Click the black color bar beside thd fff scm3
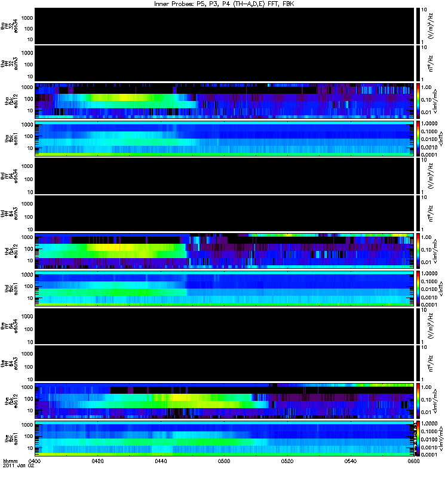Image resolution: width=448 pixels, height=478 pixels. (418, 213)
